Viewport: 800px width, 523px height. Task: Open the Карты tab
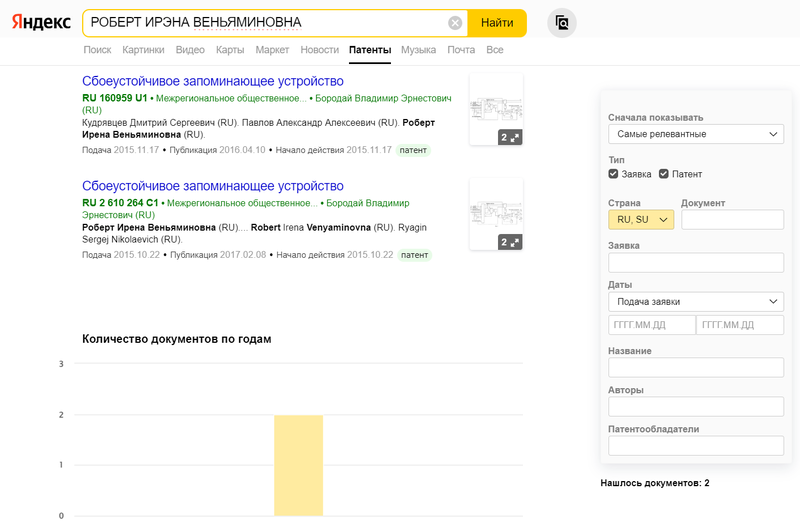tap(230, 50)
